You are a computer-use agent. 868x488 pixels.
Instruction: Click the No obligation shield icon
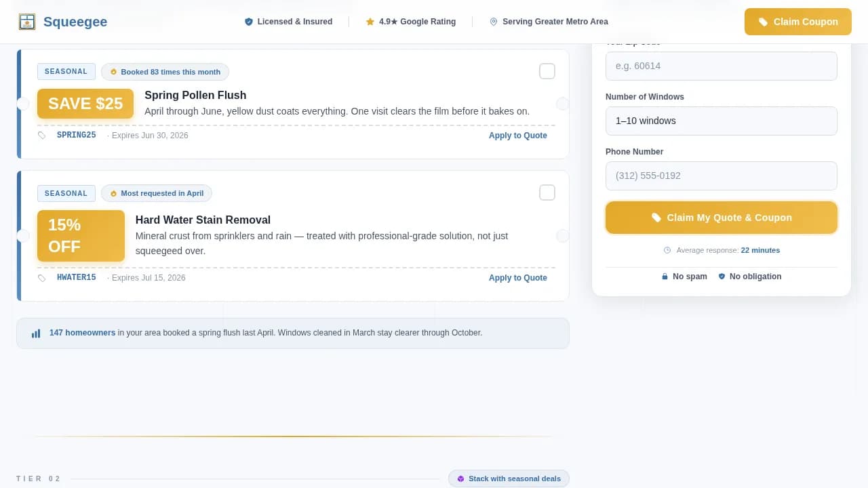coord(722,277)
